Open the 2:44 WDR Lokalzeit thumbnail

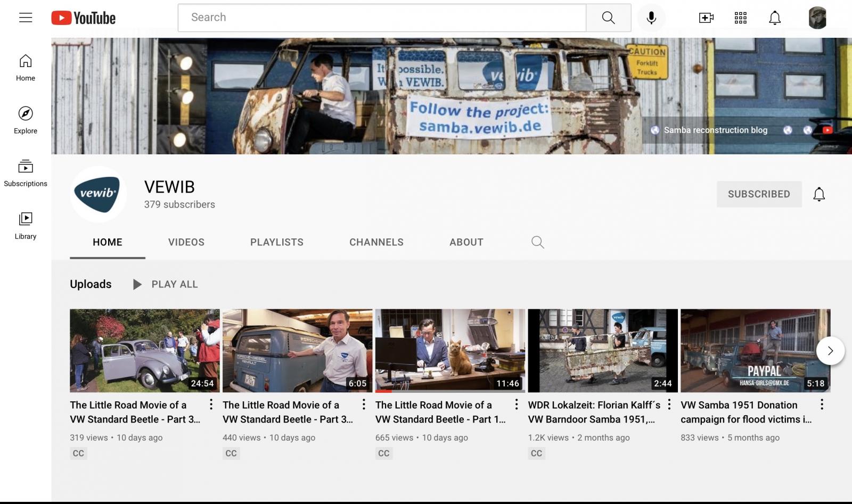pyautogui.click(x=603, y=351)
